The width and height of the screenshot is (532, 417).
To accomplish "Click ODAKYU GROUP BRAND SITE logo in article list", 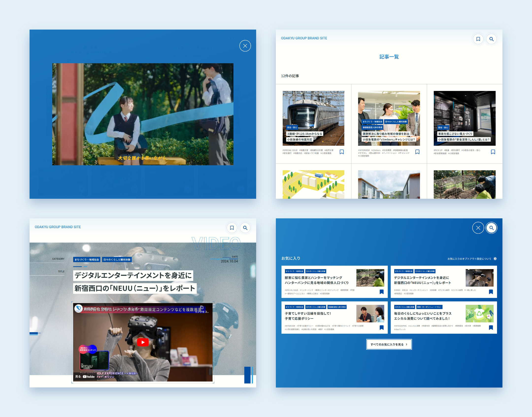I will click(304, 38).
